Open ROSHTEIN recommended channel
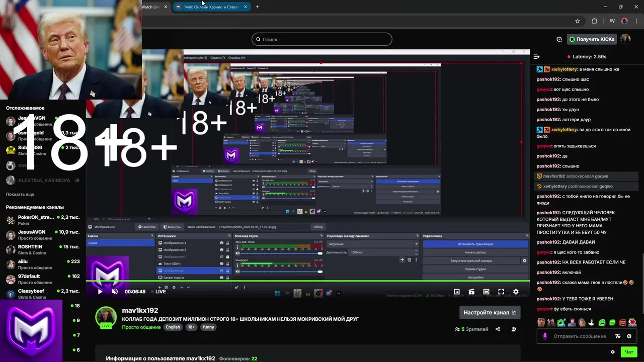The width and height of the screenshot is (644, 362). pos(43,249)
